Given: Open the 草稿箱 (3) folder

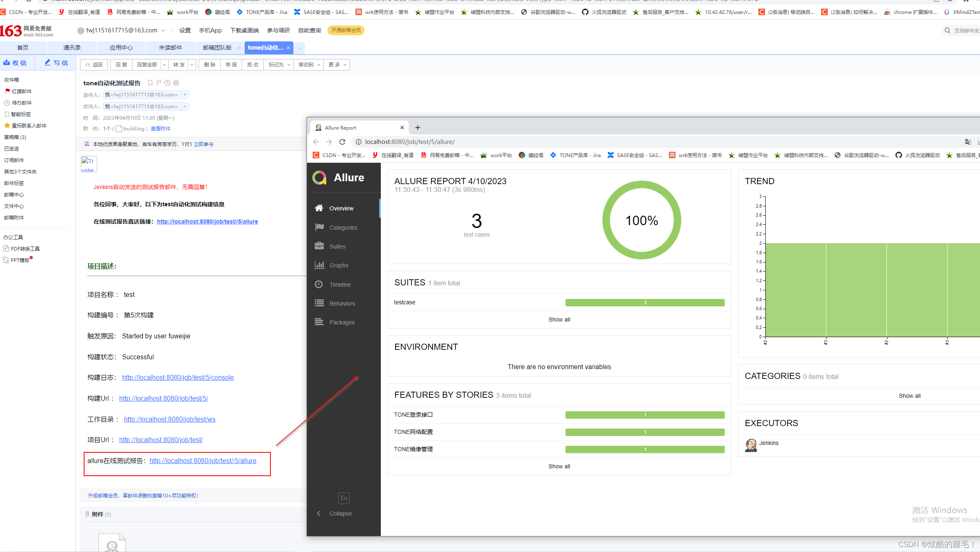Looking at the screenshot, I should click(15, 137).
